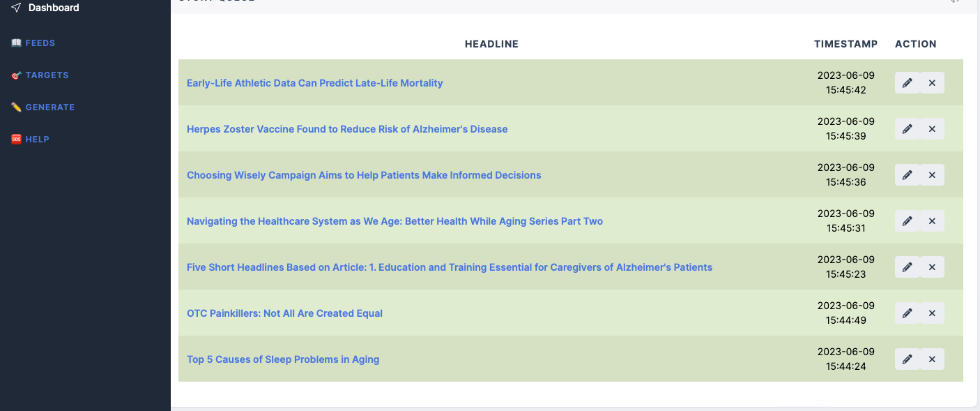Remove the OTC Painkillers story
Image resolution: width=980 pixels, height=411 pixels.
point(932,313)
